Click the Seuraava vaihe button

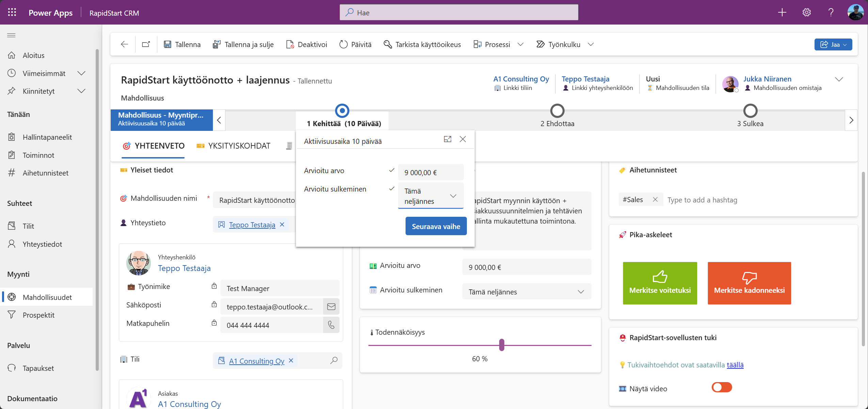436,226
